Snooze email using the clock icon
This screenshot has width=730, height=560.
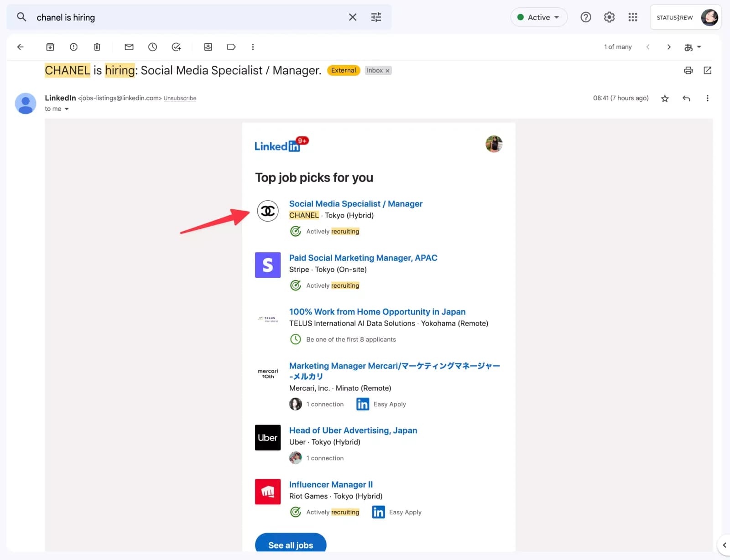(153, 47)
